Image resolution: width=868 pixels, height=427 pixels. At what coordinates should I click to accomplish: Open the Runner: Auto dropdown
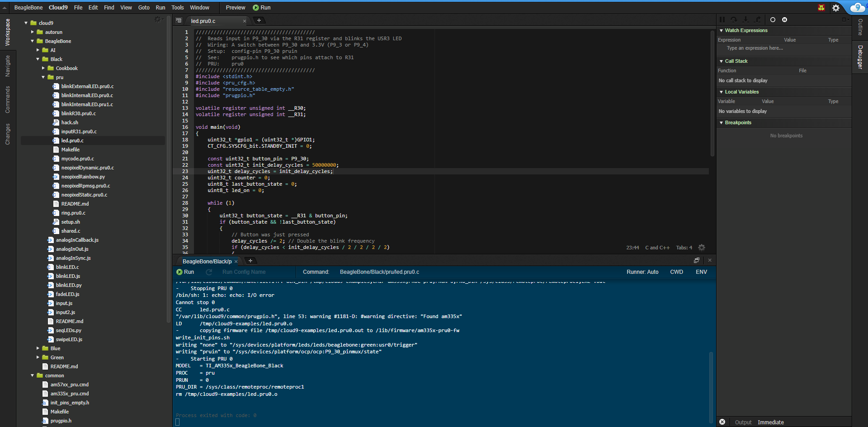pos(642,272)
